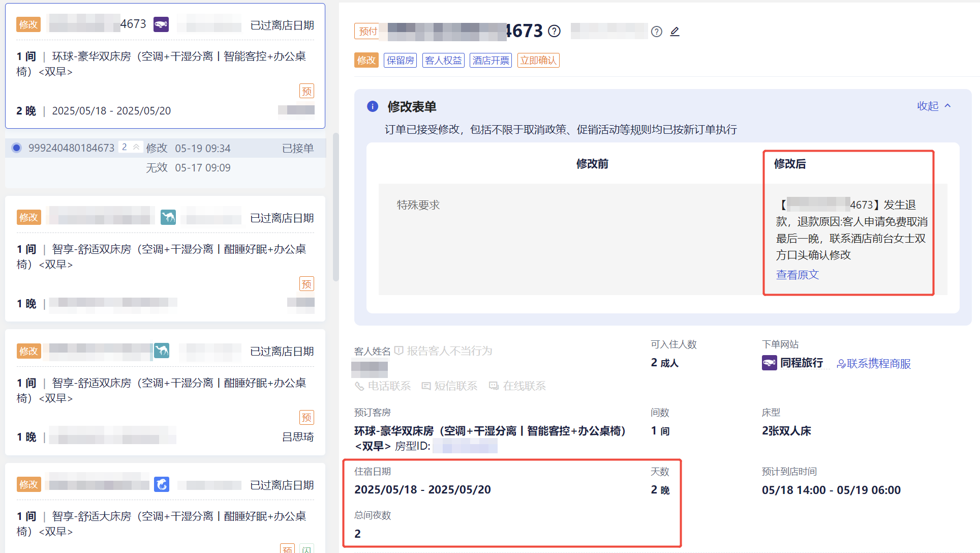Click the camel icon on 吕思琦's order card
This screenshot has width=980, height=553.
[162, 351]
